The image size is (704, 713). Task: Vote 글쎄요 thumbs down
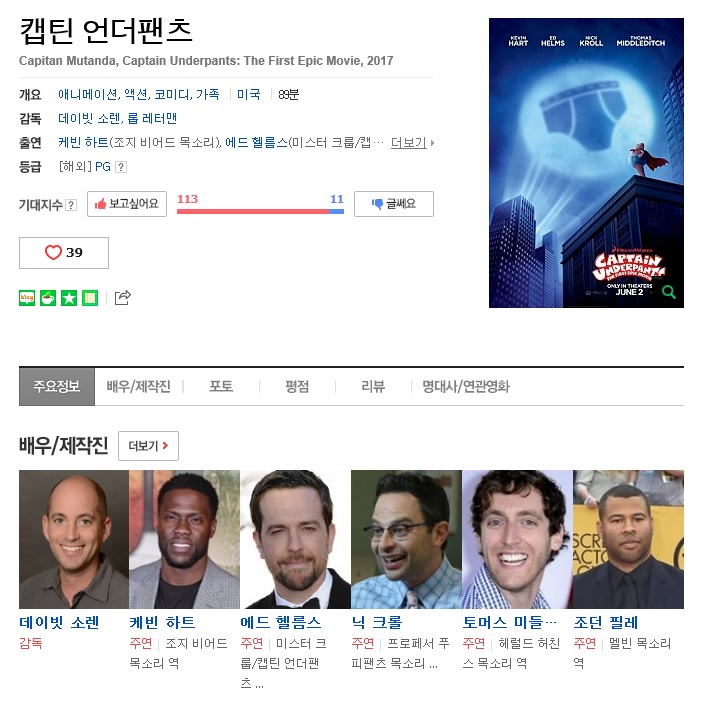click(394, 204)
